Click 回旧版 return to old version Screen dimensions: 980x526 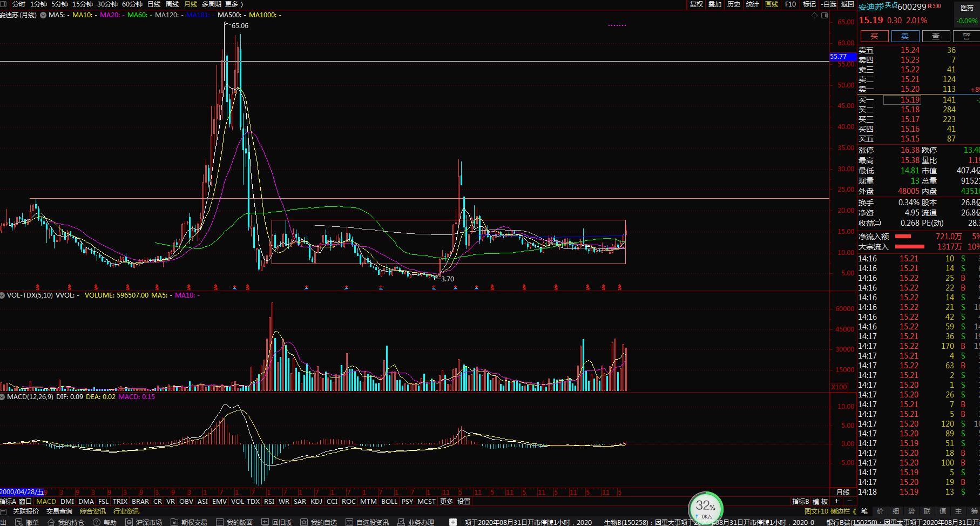(276, 522)
